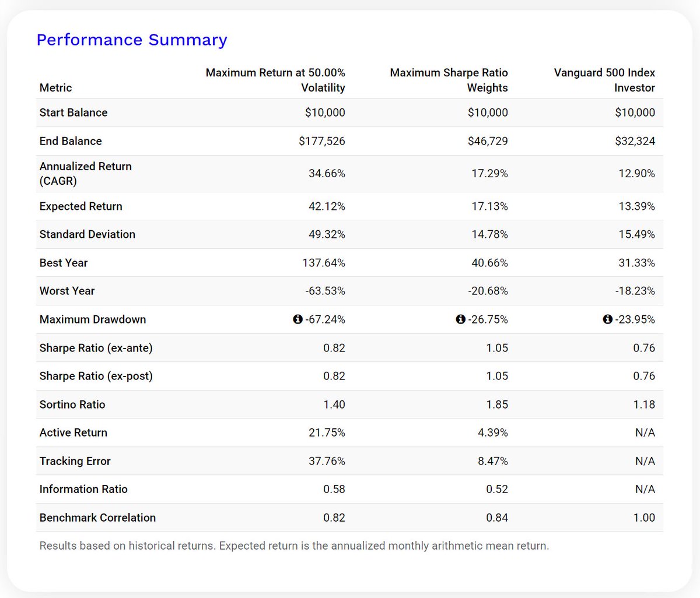
Task: Click Maximum Sharpe Ratio Weights column header
Action: 449,80
